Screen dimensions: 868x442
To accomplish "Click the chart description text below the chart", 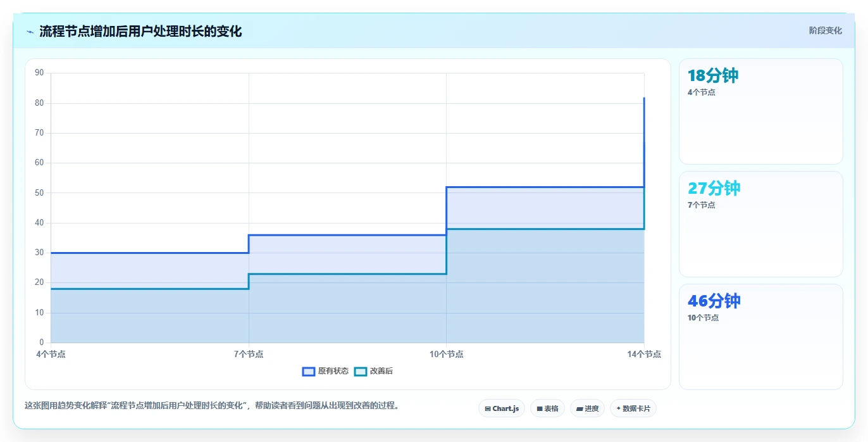I will click(212, 405).
